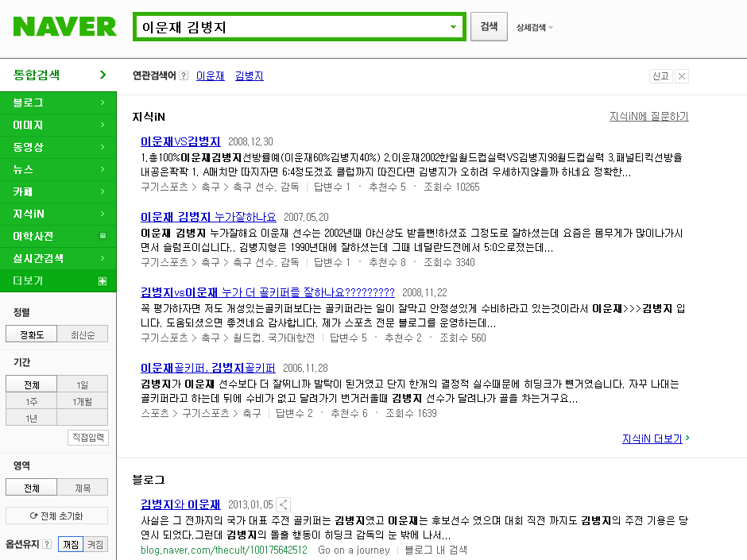Expand the 더보기 plus icon
The width and height of the screenshot is (747, 560).
(x=103, y=281)
